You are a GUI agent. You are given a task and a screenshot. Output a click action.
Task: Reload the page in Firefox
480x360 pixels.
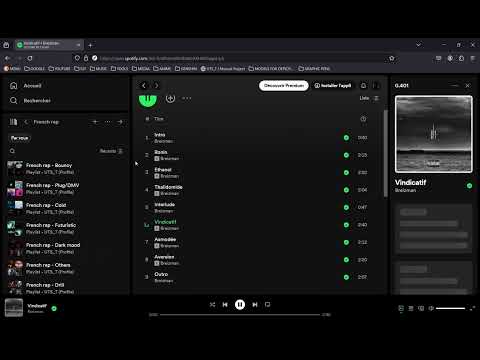click(30, 58)
